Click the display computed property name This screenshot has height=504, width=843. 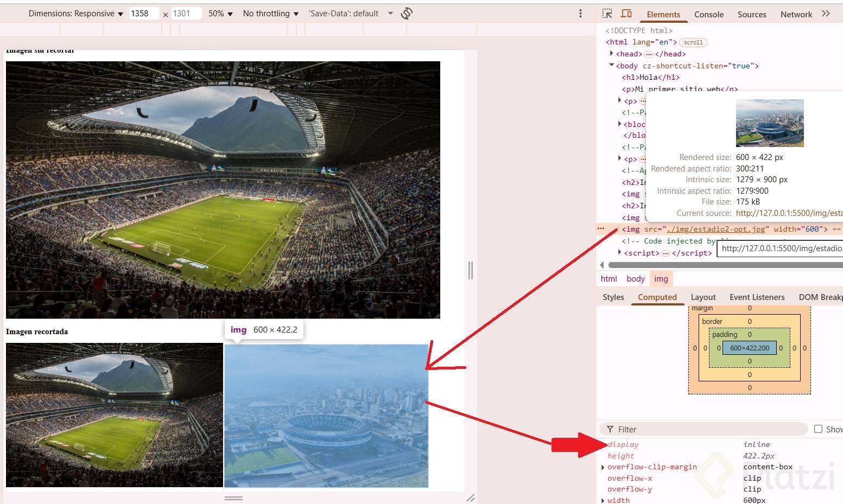point(623,445)
